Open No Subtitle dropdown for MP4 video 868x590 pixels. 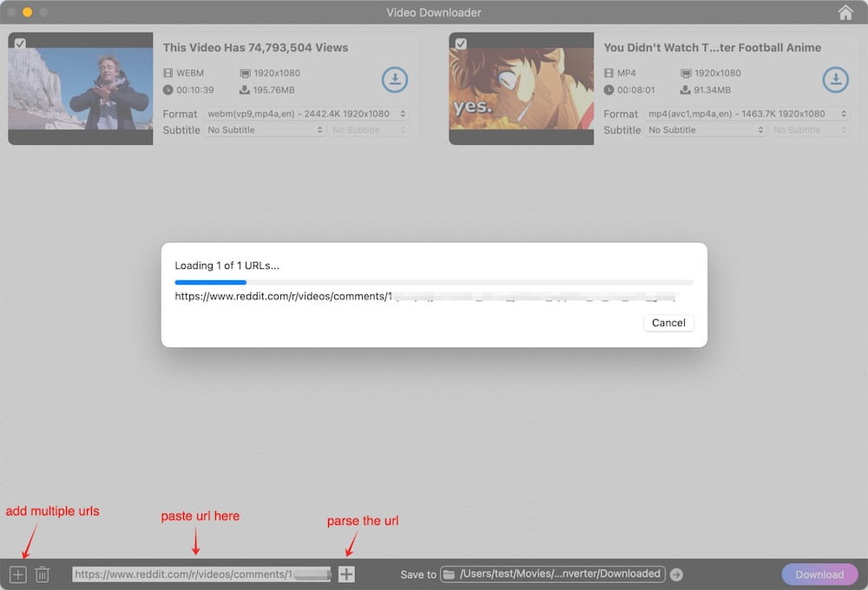coord(705,129)
